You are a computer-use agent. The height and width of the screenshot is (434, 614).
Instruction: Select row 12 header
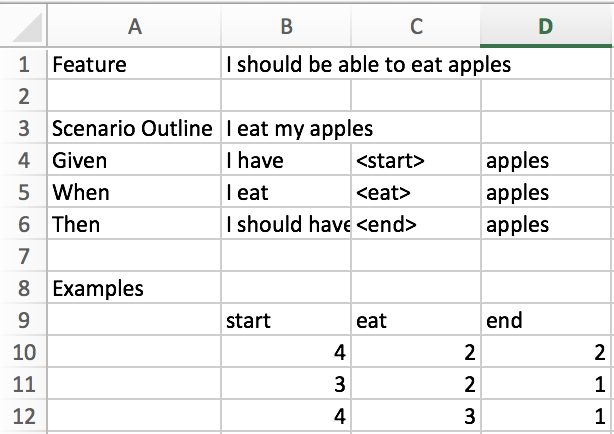[x=22, y=417]
